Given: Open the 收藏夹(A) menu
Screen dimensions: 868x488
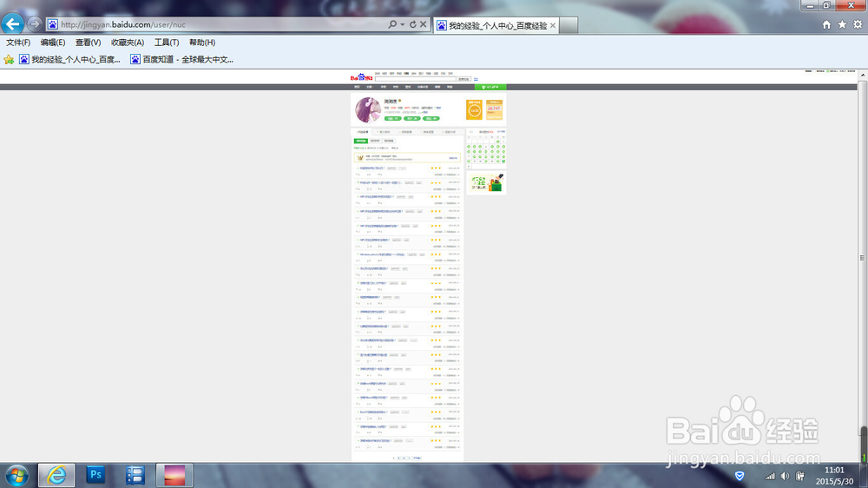Looking at the screenshot, I should pyautogui.click(x=128, y=42).
